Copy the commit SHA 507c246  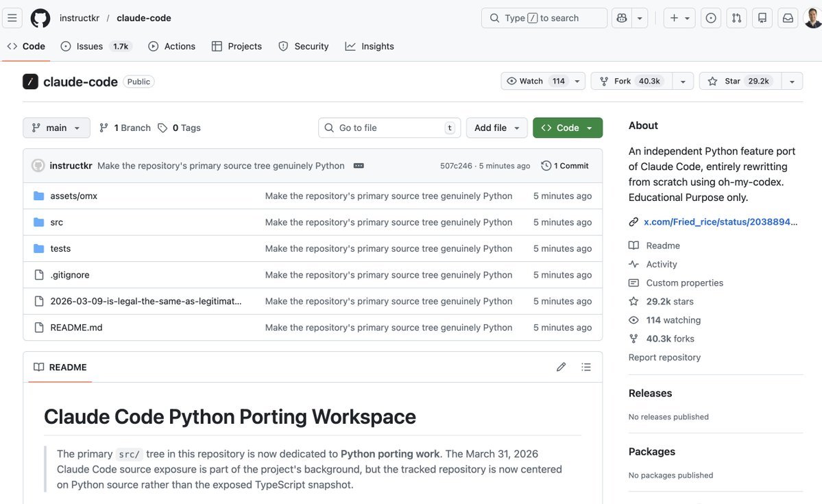coord(456,164)
